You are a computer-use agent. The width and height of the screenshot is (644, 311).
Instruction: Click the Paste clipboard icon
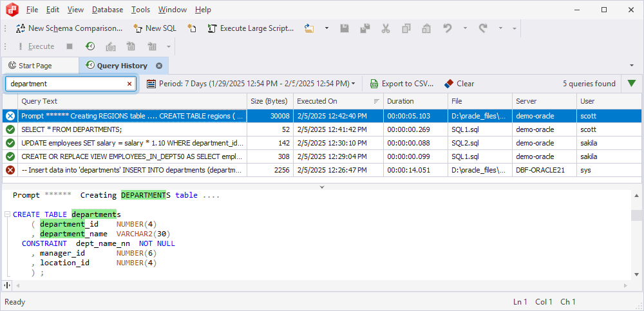tap(426, 28)
